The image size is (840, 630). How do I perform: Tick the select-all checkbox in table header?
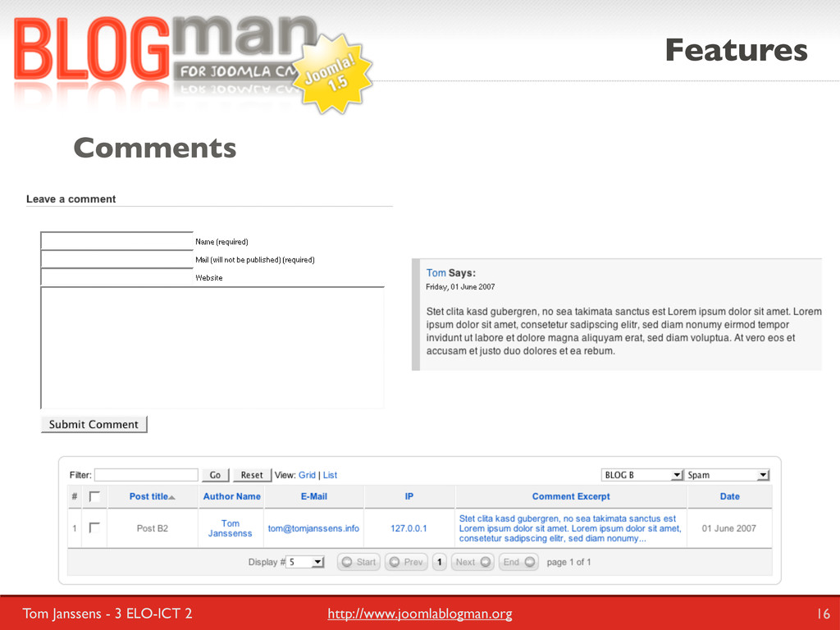click(94, 496)
